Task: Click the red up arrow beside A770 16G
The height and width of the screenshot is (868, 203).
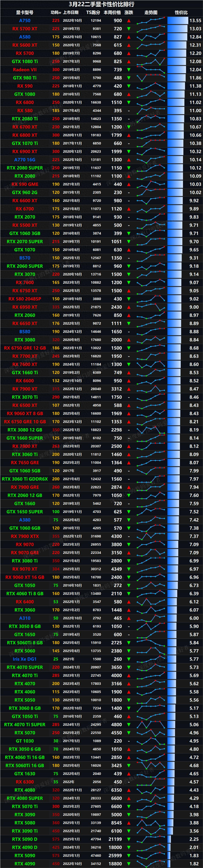Action: tap(129, 160)
